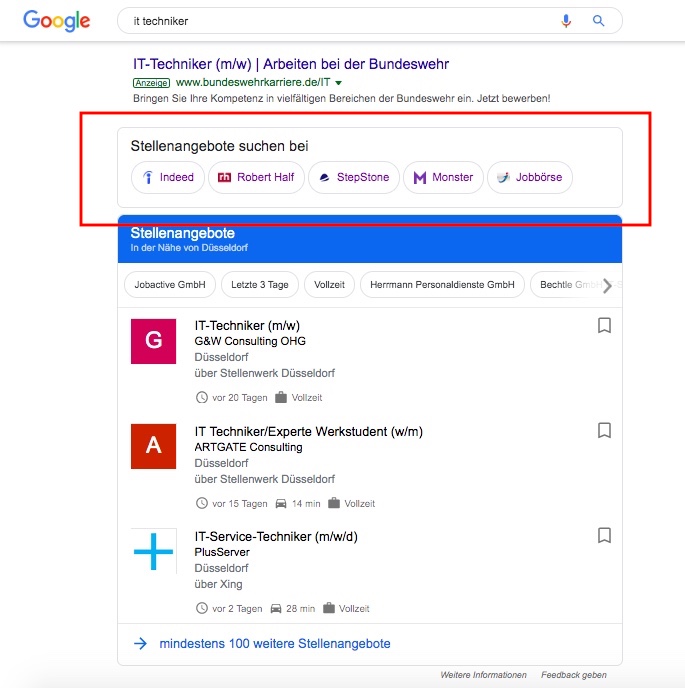Open the G&W Consulting logo thumbnail
Screen dimensions: 685x688
click(153, 340)
